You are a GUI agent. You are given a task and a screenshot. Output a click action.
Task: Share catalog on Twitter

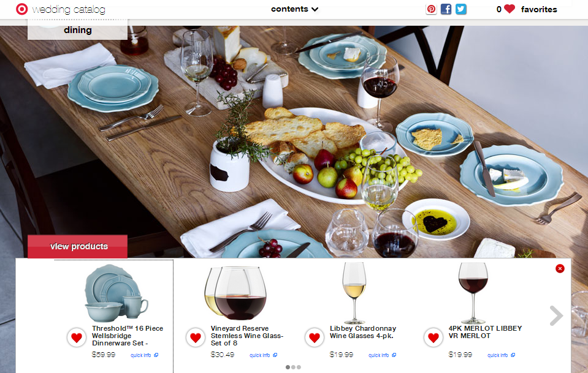[461, 9]
